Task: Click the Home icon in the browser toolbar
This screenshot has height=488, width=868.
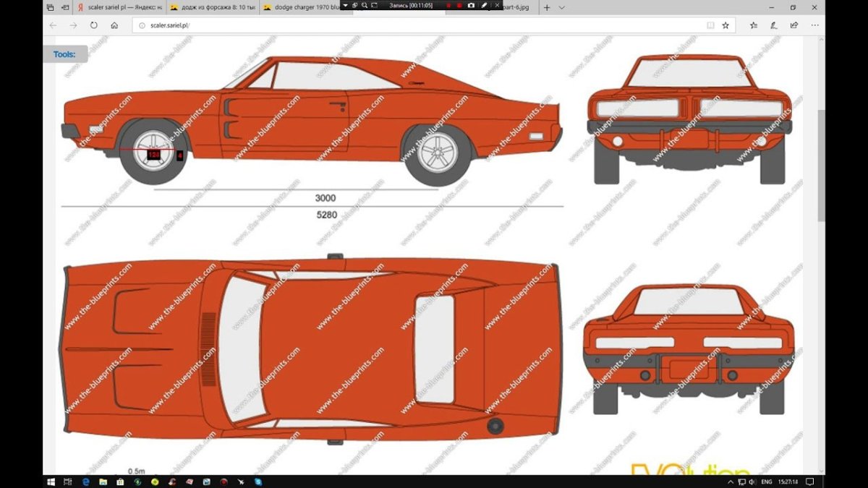Action: click(114, 24)
